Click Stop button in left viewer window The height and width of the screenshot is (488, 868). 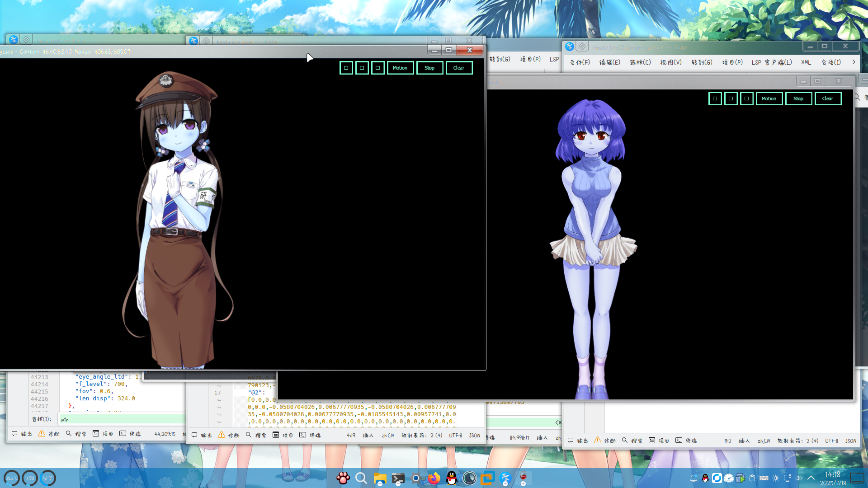coord(429,68)
